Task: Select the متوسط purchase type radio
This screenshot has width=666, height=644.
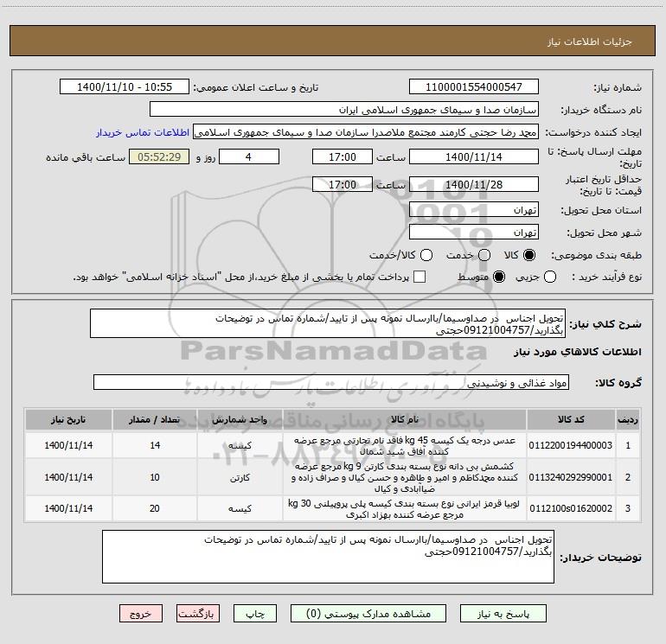Action: 497,277
